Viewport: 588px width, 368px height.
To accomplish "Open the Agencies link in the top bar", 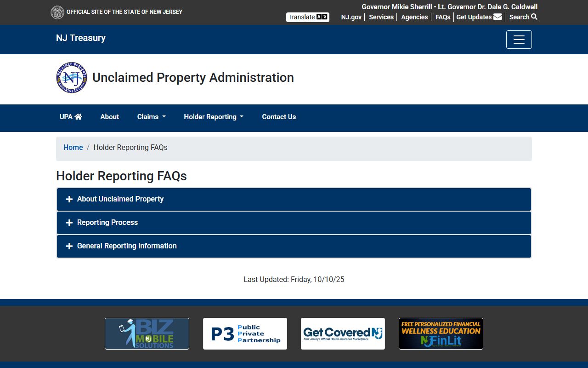I will (414, 17).
